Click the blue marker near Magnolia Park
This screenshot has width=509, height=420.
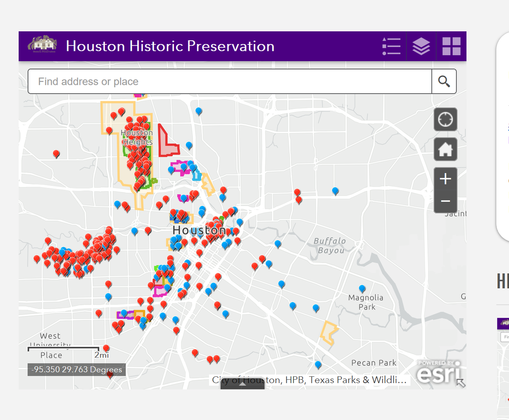(x=362, y=289)
